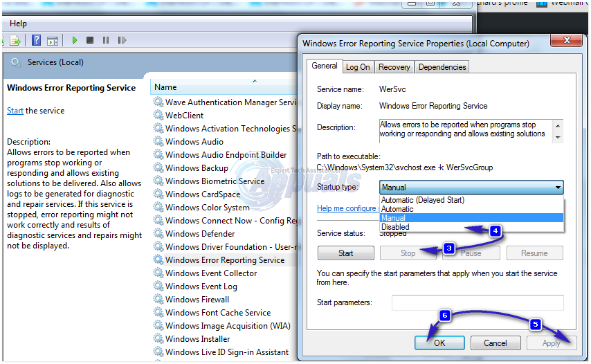The height and width of the screenshot is (364, 591).
Task: Select Windows Audio Endpoint Builder row
Action: (225, 155)
